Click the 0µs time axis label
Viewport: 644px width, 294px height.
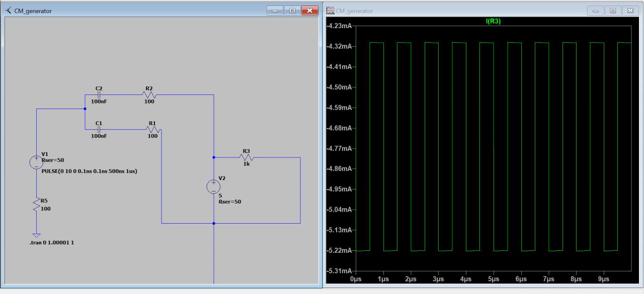point(356,278)
